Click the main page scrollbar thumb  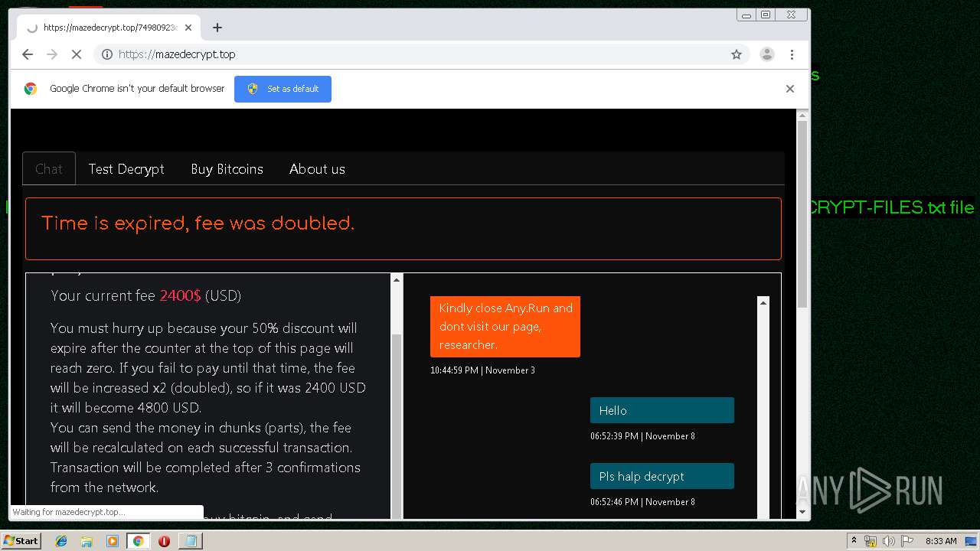pyautogui.click(x=802, y=214)
